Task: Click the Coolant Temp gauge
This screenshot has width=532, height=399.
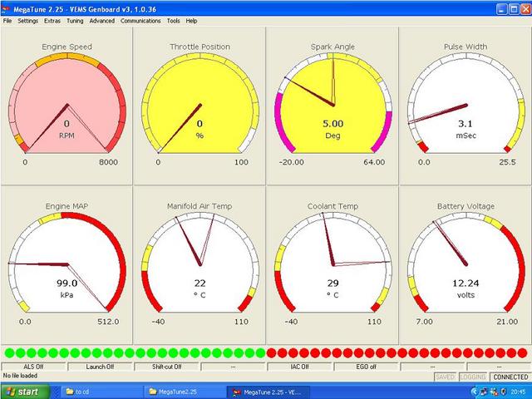Action: pos(332,264)
